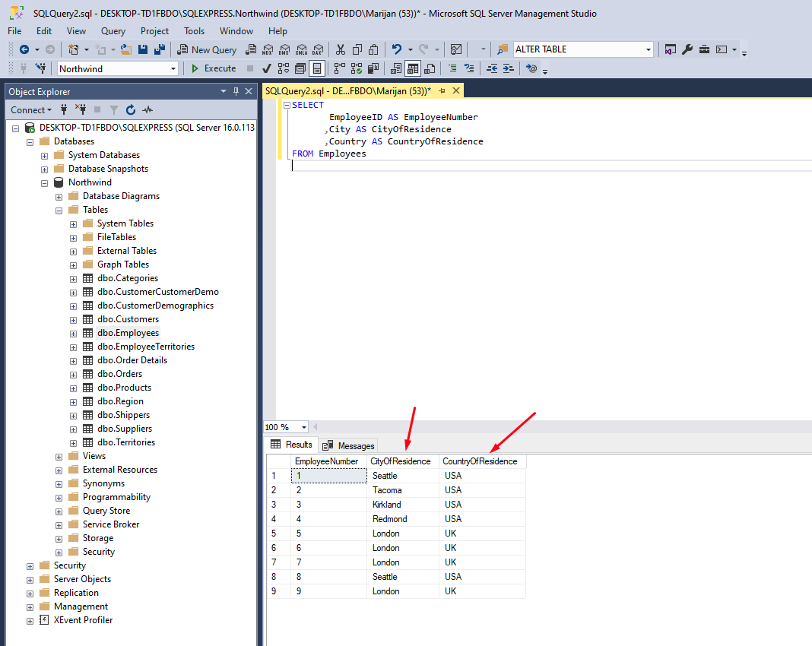This screenshot has height=646, width=812.
Task: Click the Execute button
Action: [x=214, y=68]
